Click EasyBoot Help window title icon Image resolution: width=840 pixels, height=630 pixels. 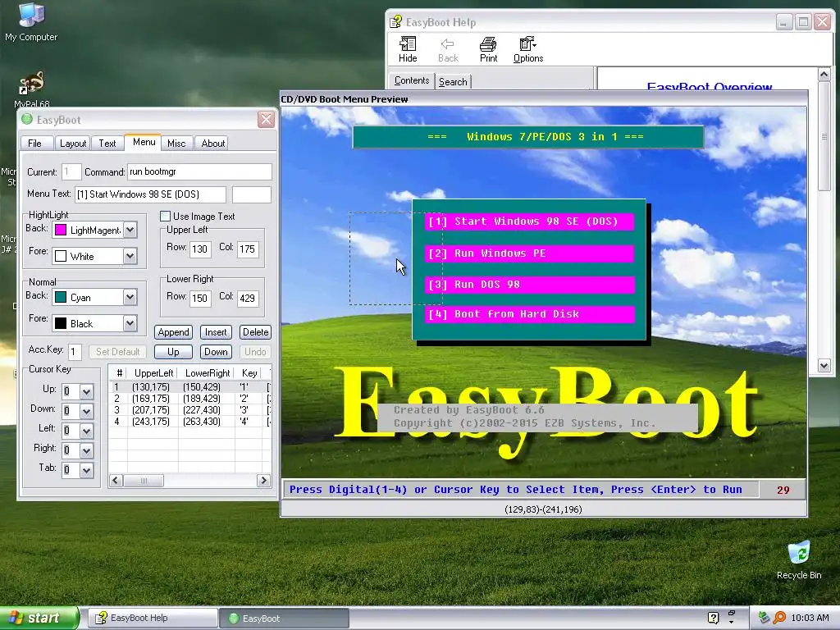(x=396, y=22)
